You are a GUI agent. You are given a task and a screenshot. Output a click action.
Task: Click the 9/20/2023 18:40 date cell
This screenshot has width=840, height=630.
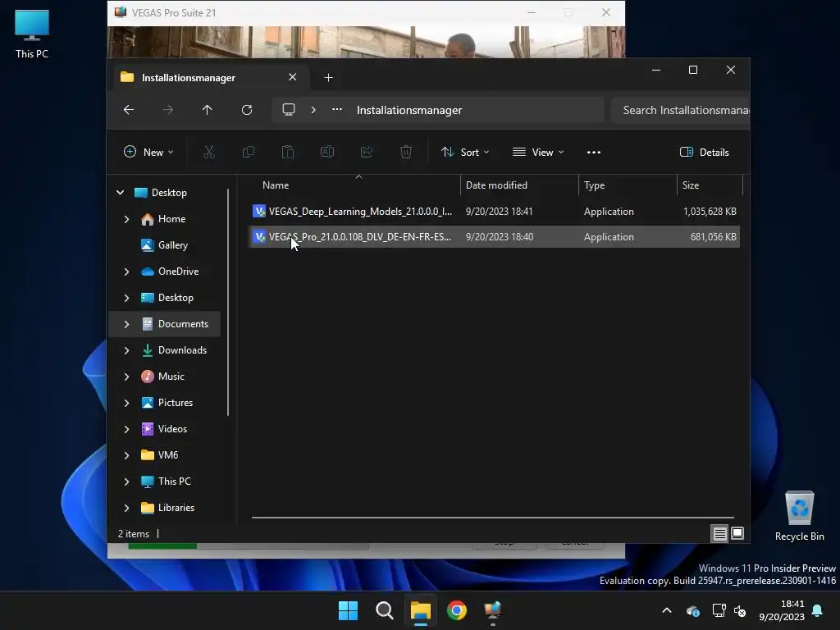pos(500,237)
